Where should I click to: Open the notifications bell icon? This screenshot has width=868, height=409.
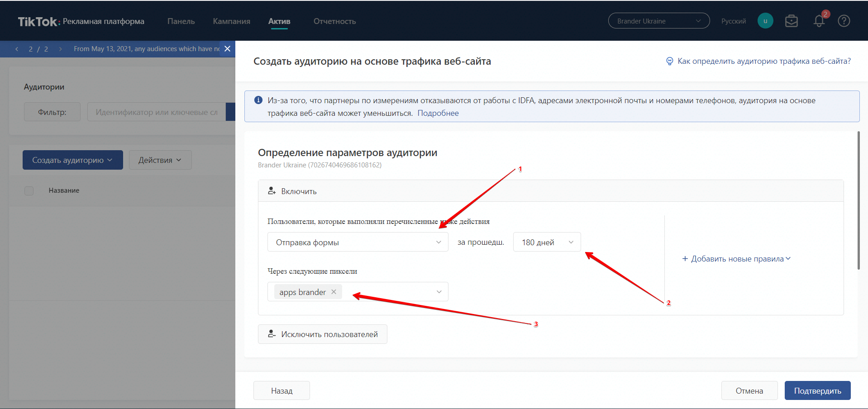[819, 21]
